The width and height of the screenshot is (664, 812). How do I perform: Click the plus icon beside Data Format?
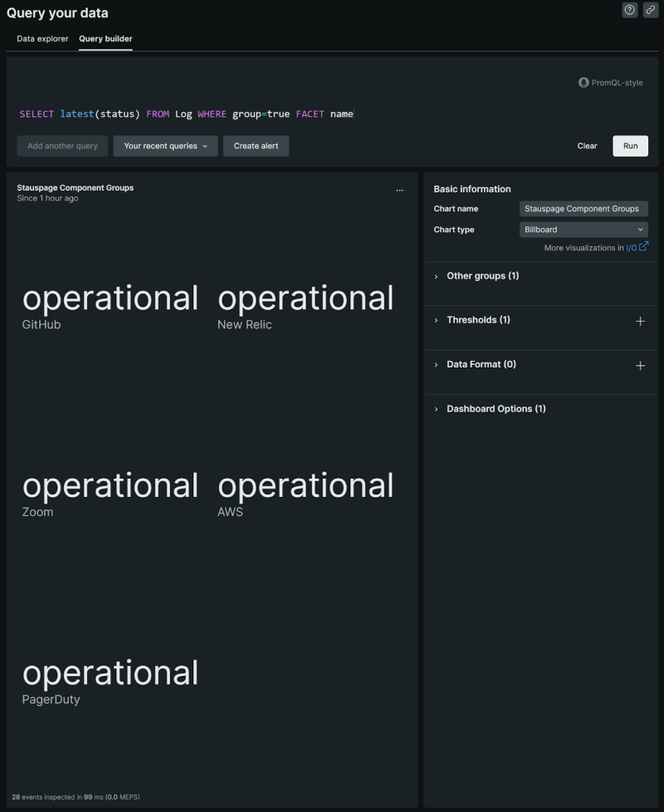pyautogui.click(x=640, y=365)
